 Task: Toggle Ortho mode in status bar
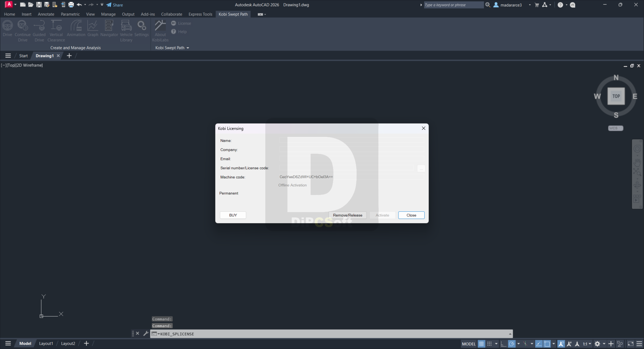503,344
